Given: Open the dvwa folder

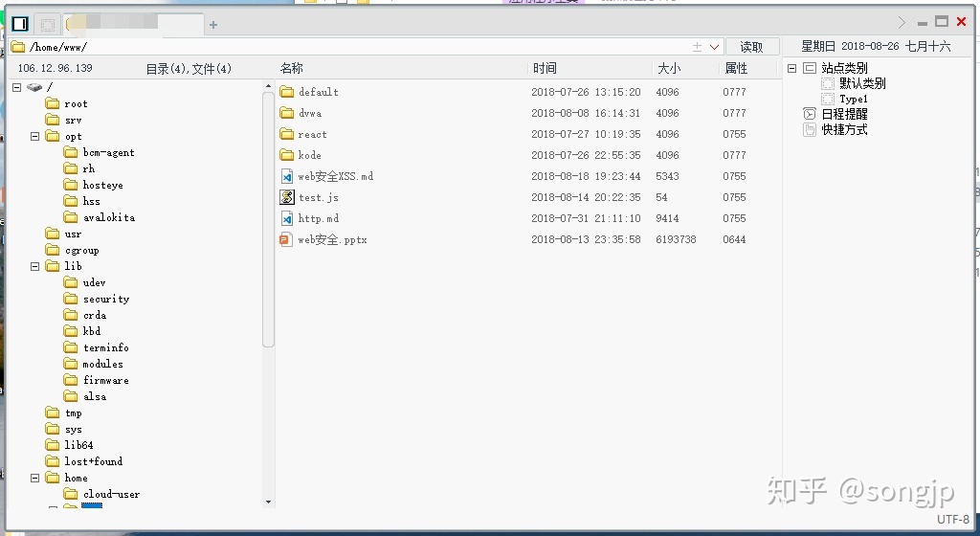Looking at the screenshot, I should click(x=309, y=113).
